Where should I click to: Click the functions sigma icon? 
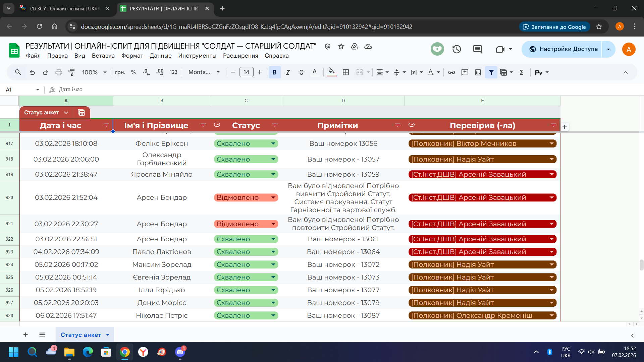[x=522, y=72]
